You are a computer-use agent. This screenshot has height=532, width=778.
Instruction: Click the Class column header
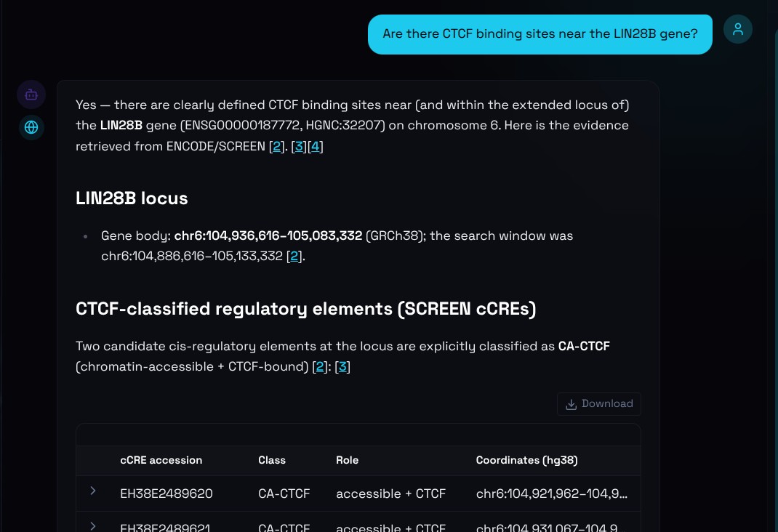pyautogui.click(x=272, y=460)
